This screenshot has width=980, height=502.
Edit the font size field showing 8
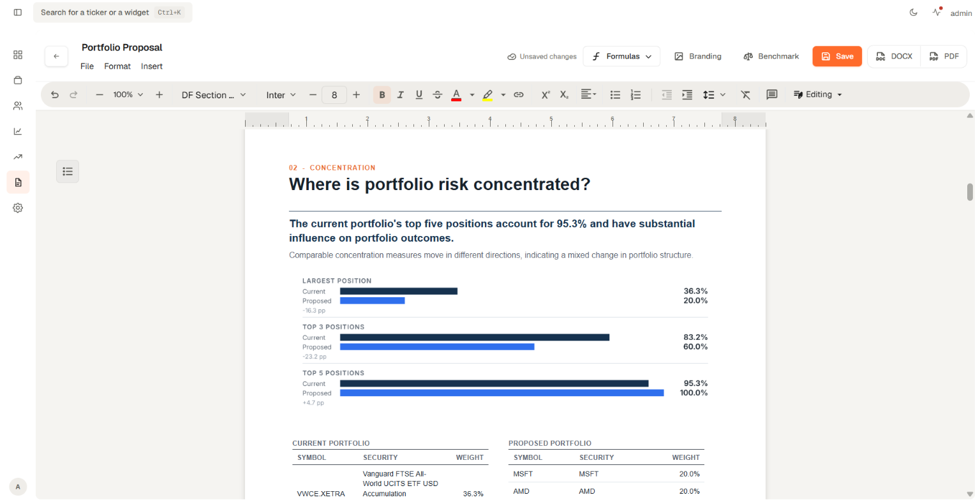pyautogui.click(x=334, y=94)
